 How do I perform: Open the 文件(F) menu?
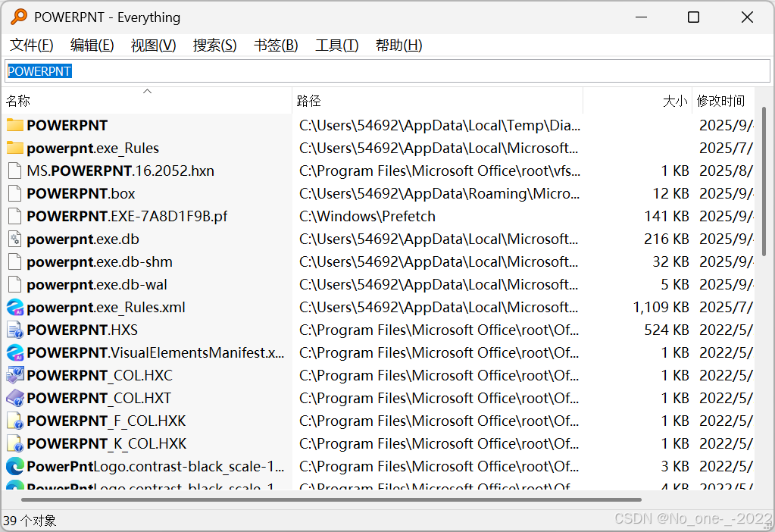coord(32,45)
